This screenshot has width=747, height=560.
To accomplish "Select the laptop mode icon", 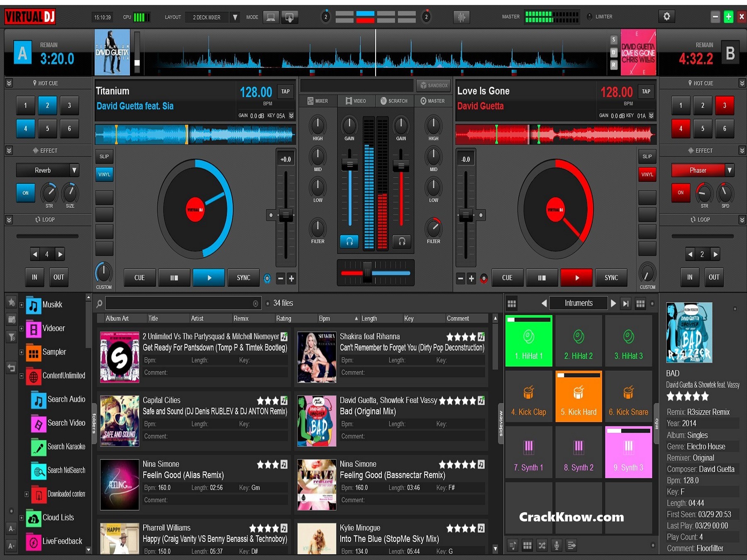I will coord(271,17).
